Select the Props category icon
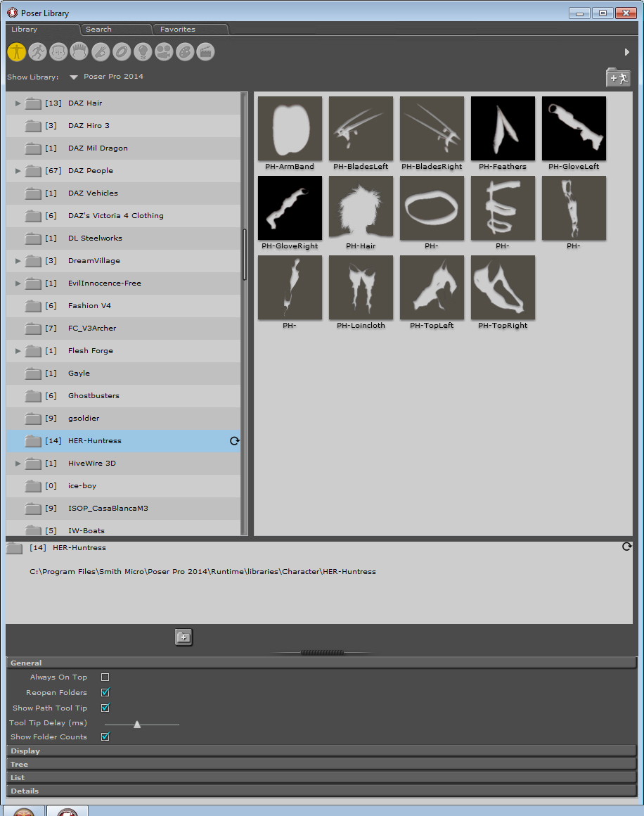 click(122, 51)
